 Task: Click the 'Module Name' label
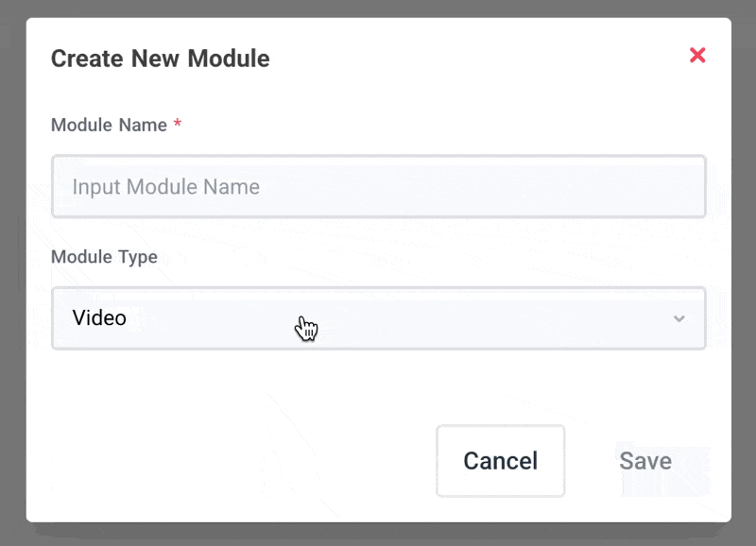(x=109, y=125)
